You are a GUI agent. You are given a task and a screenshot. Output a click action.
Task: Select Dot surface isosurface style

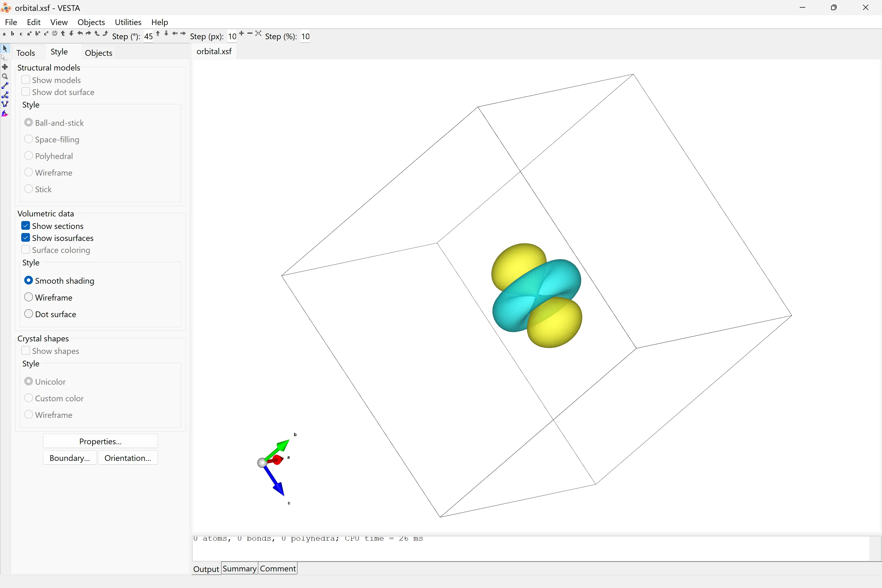[x=29, y=314]
